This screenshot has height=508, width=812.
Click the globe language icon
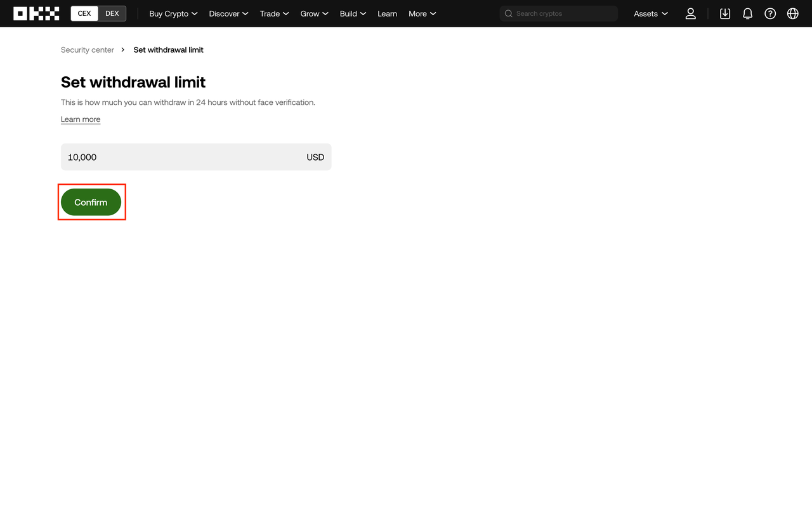793,13
